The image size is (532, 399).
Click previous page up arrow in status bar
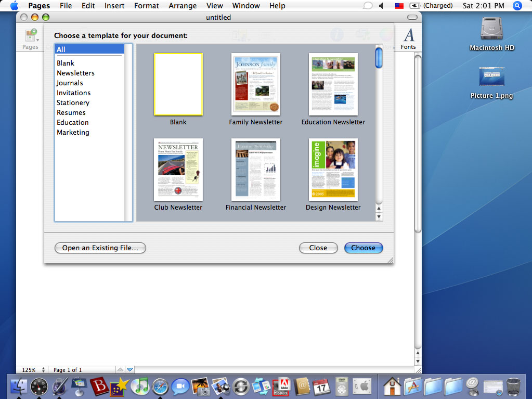pyautogui.click(x=120, y=369)
